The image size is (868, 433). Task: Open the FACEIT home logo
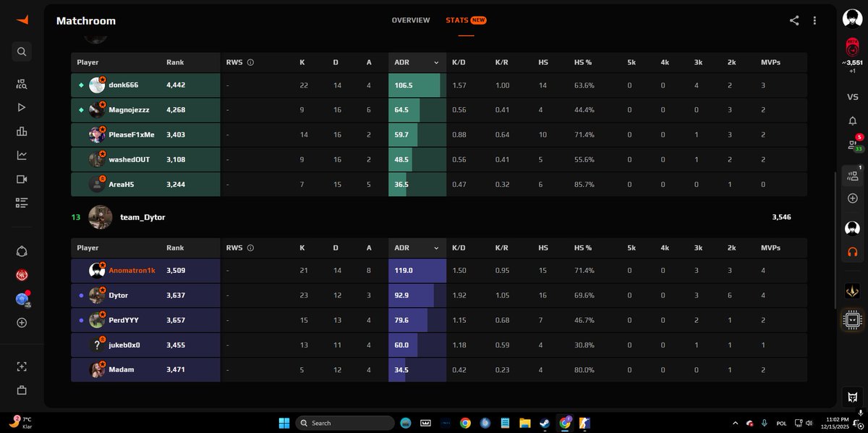point(22,20)
